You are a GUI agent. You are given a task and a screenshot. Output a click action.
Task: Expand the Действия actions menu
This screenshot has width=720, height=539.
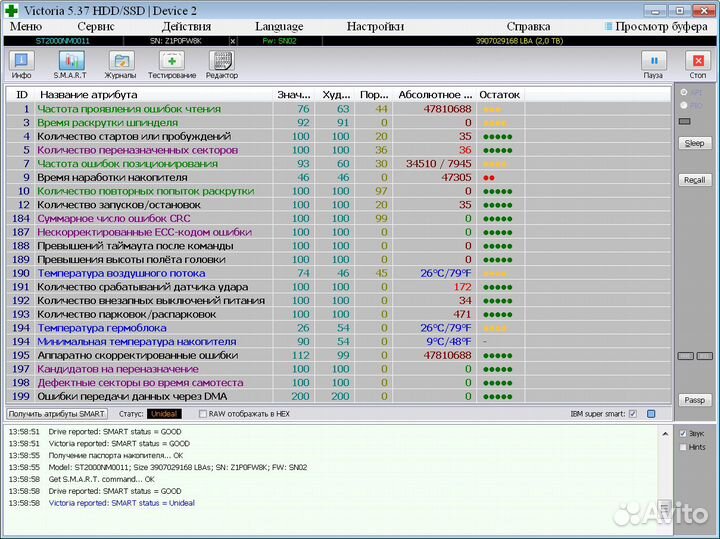(186, 27)
